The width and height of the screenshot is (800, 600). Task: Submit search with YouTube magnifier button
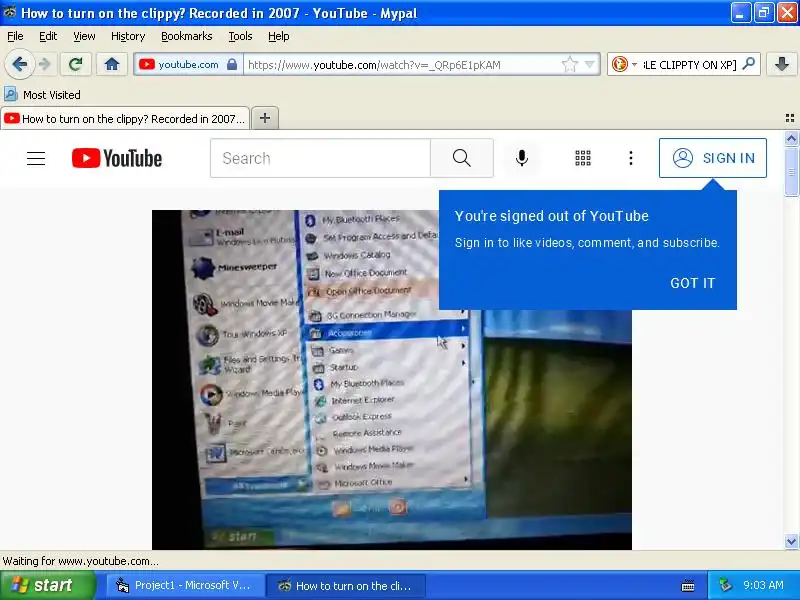point(462,158)
